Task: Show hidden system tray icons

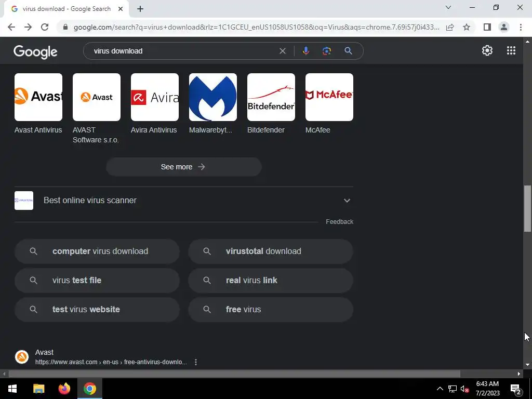Action: (440, 389)
